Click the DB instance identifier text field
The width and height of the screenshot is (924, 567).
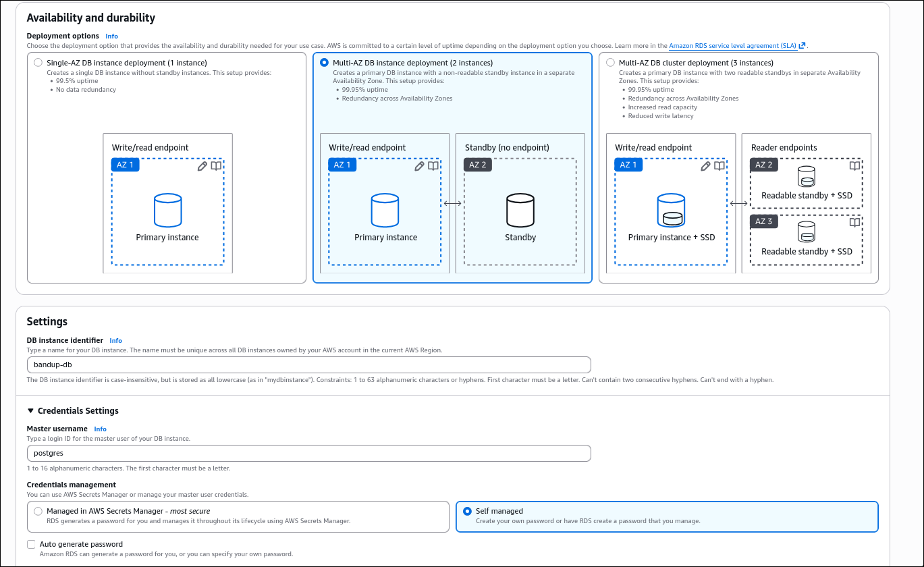click(x=308, y=365)
